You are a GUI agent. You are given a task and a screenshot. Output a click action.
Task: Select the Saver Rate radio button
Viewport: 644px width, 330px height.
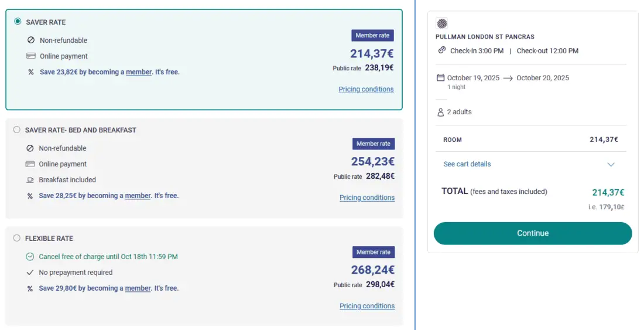(18, 22)
